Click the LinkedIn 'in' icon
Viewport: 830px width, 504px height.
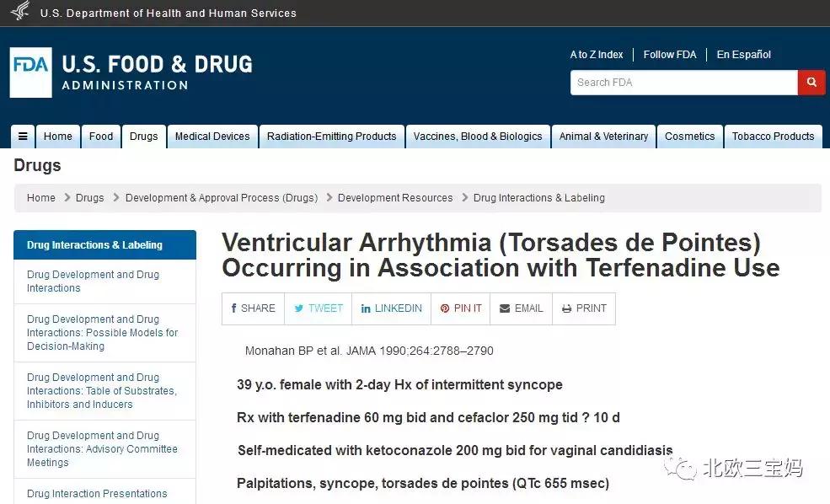tap(365, 308)
